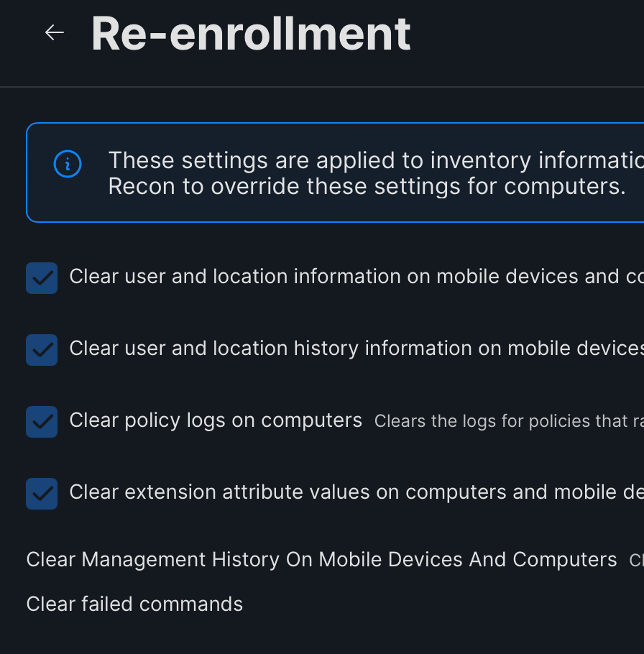Click 'Clear user and location history information' label

356,349
